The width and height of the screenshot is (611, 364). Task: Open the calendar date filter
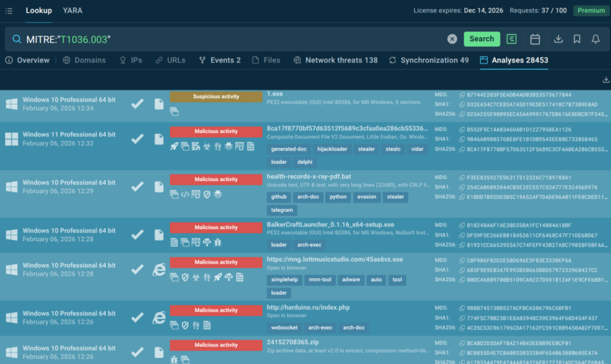click(535, 39)
